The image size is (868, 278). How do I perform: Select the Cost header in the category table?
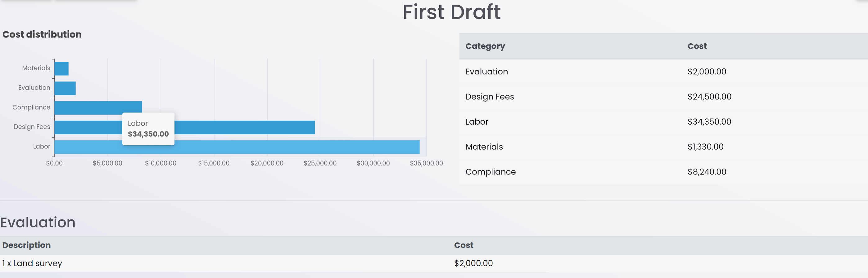(x=697, y=46)
